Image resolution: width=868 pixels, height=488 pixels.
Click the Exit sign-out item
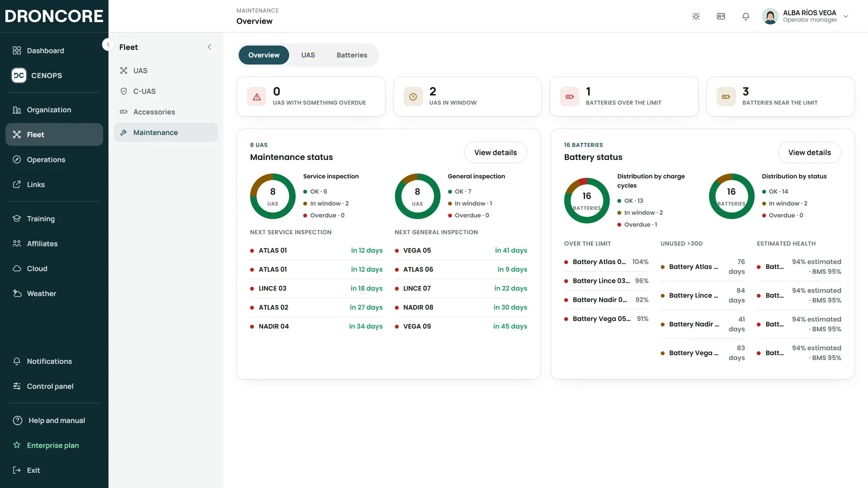pyautogui.click(x=54, y=470)
